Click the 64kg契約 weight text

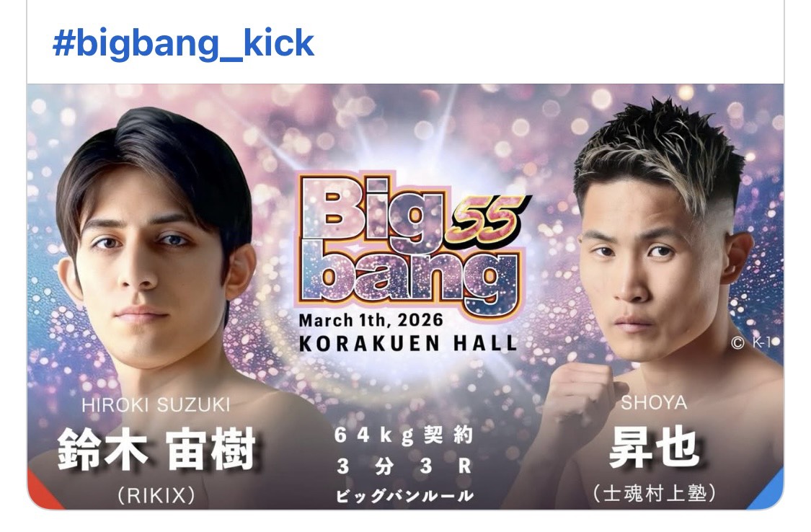click(x=404, y=435)
